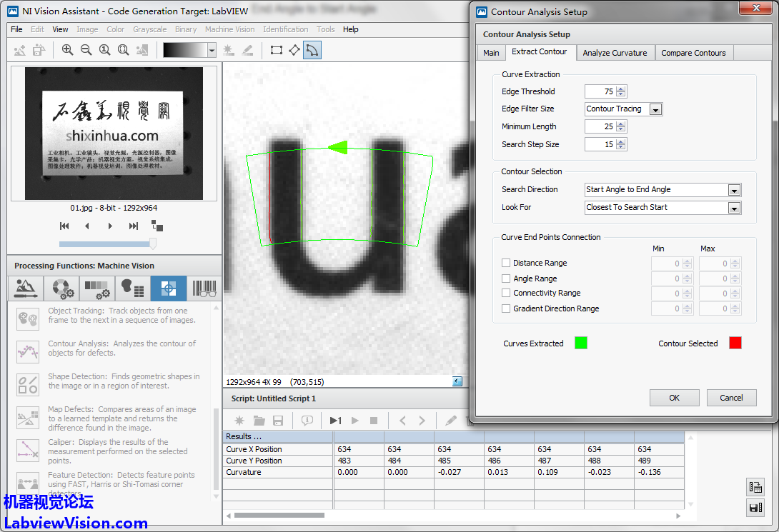Expand the Search Direction dropdown
The image size is (779, 532).
pyautogui.click(x=734, y=190)
